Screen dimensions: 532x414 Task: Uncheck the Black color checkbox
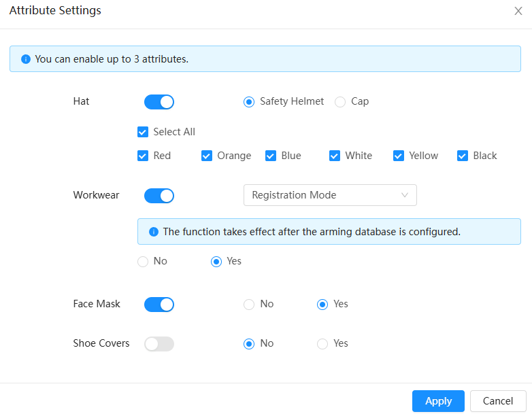pos(463,156)
